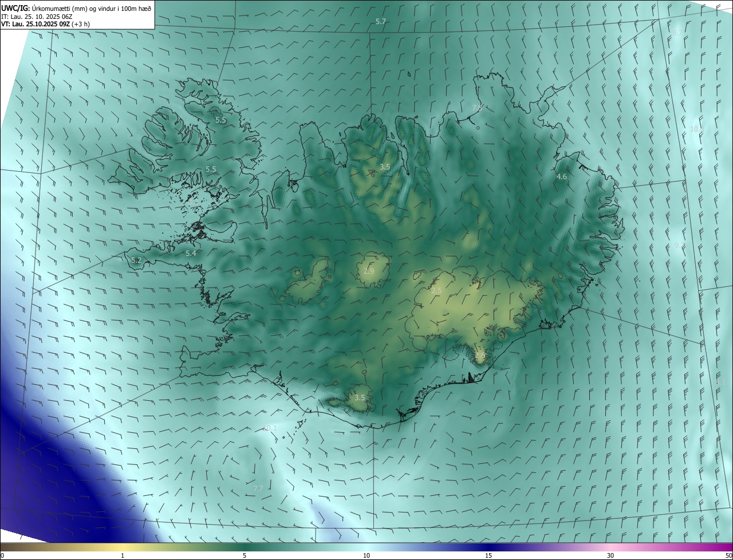
Task: Click the color scale tick label 0
Action: [x=2, y=555]
